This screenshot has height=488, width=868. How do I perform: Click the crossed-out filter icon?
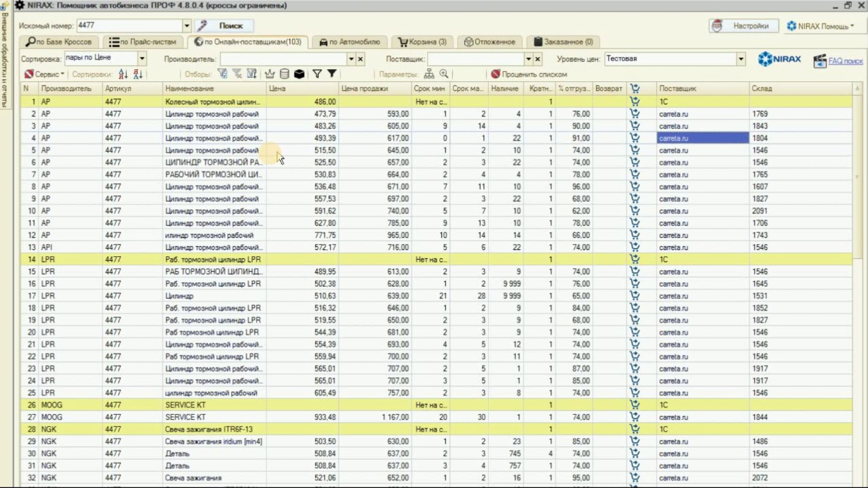(x=237, y=74)
